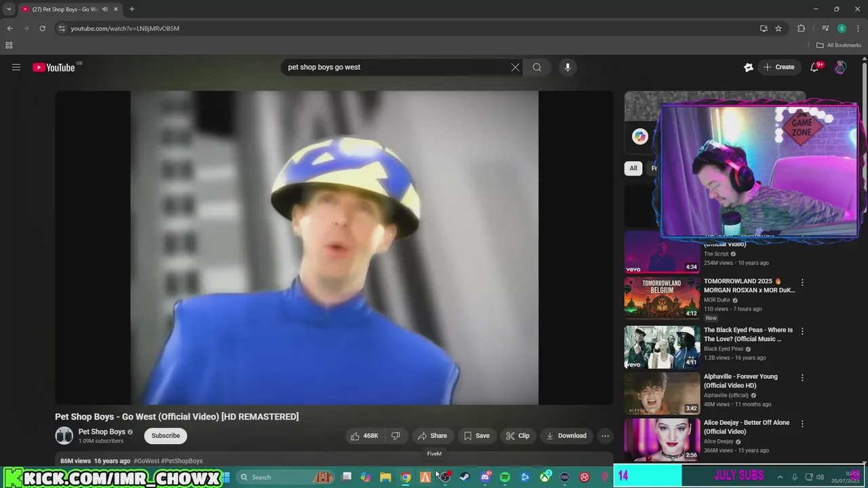This screenshot has height=488, width=868.
Task: Bookmark this page with star icon
Action: [778, 28]
